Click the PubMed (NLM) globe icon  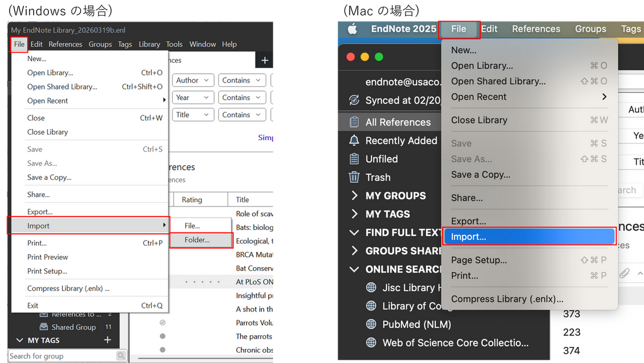pos(371,324)
